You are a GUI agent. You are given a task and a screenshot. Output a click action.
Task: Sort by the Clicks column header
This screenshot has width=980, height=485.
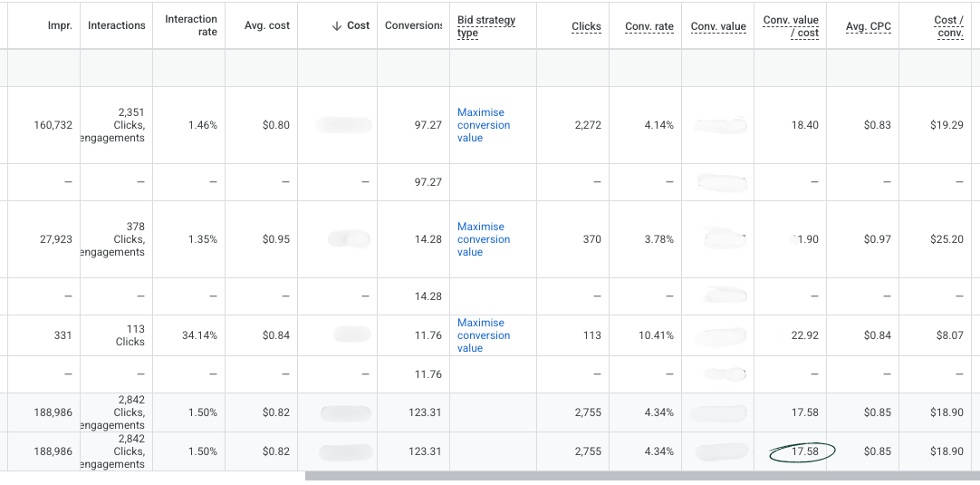586,26
